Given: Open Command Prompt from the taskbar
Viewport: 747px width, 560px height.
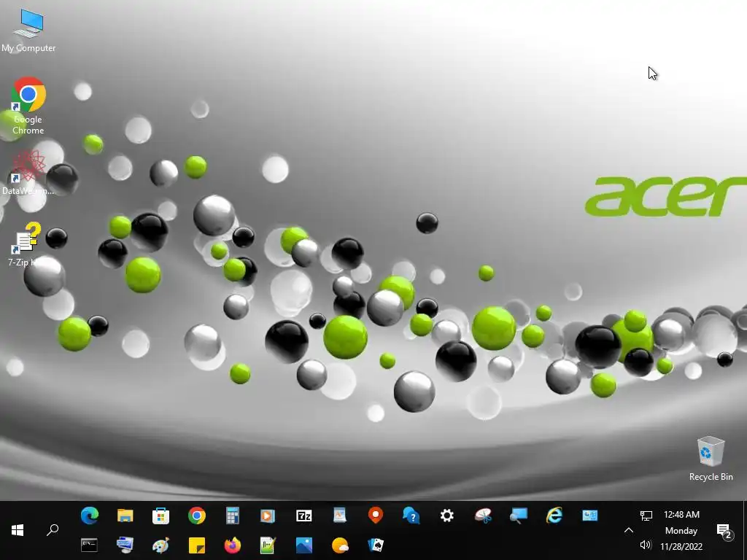Looking at the screenshot, I should click(89, 545).
